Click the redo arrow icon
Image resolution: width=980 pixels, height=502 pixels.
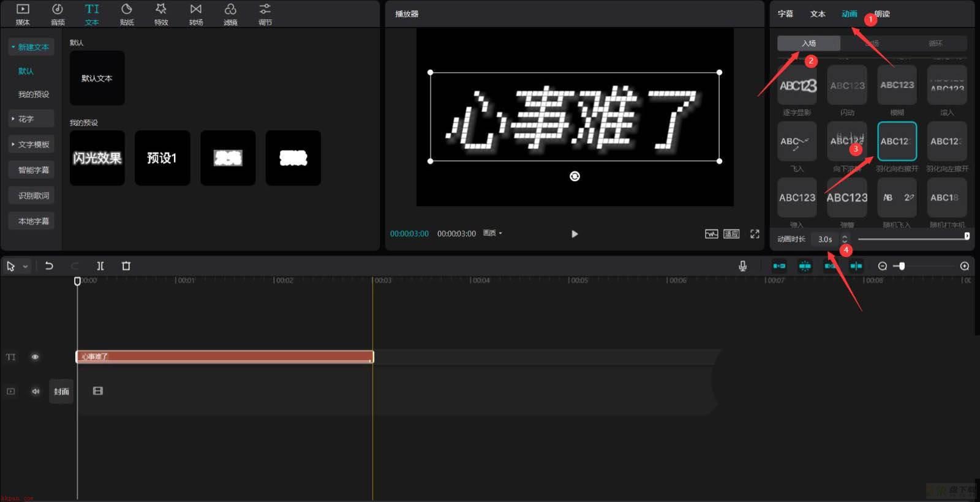(75, 266)
